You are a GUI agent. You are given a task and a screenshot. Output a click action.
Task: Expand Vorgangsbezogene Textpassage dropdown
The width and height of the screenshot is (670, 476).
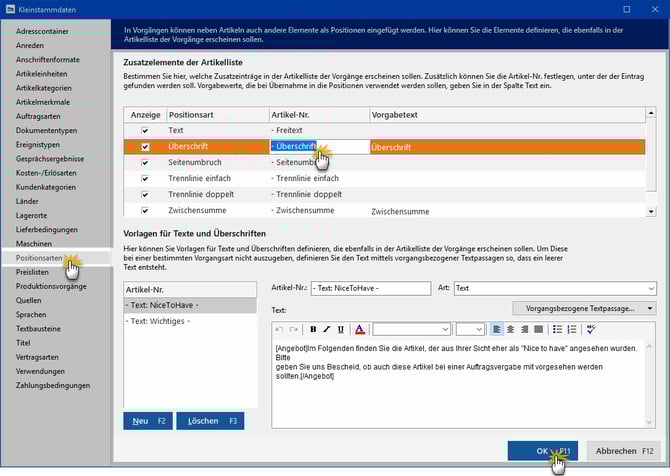click(584, 309)
